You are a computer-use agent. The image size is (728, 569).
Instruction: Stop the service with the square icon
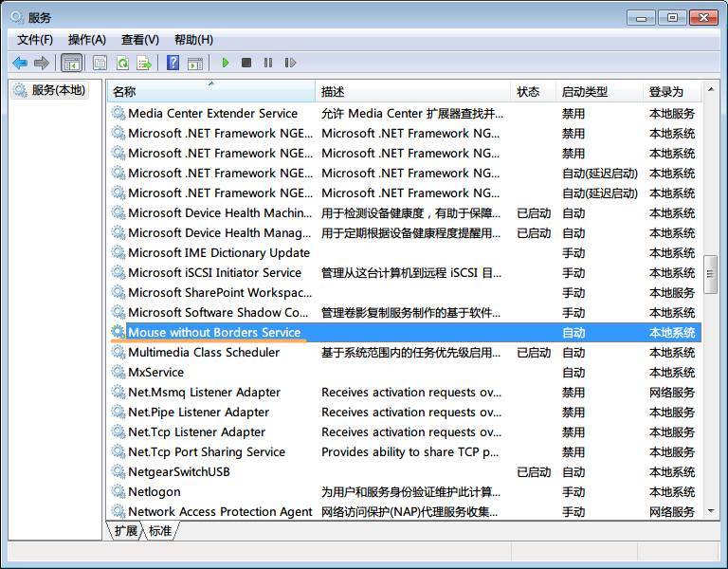pyautogui.click(x=246, y=63)
